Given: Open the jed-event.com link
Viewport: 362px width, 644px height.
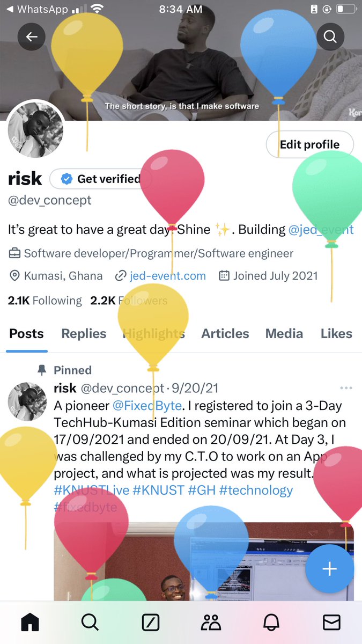Looking at the screenshot, I should [168, 276].
